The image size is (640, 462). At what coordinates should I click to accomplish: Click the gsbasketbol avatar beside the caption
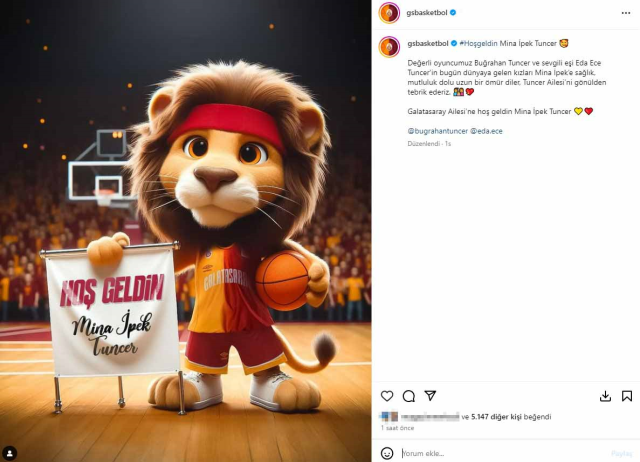(390, 47)
